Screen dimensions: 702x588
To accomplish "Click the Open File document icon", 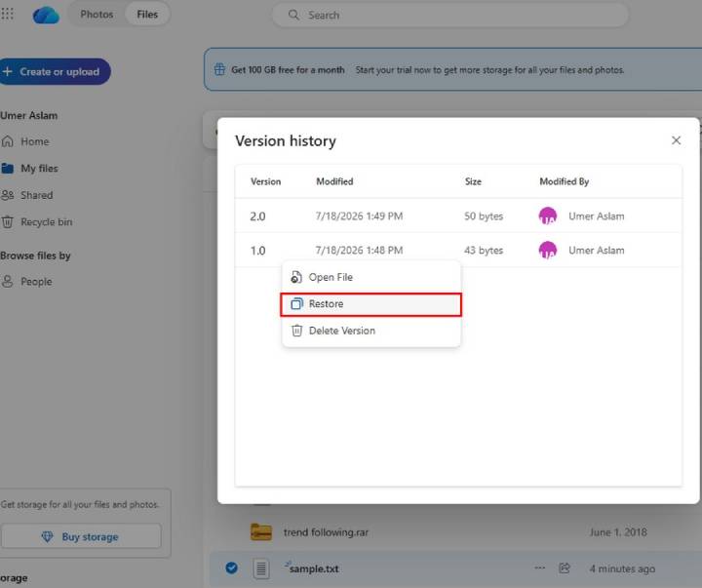I will [296, 277].
